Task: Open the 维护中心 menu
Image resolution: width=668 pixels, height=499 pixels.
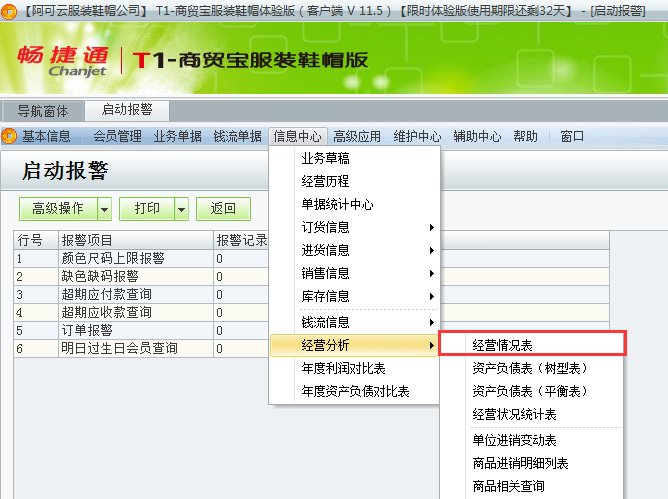Action: pos(417,136)
